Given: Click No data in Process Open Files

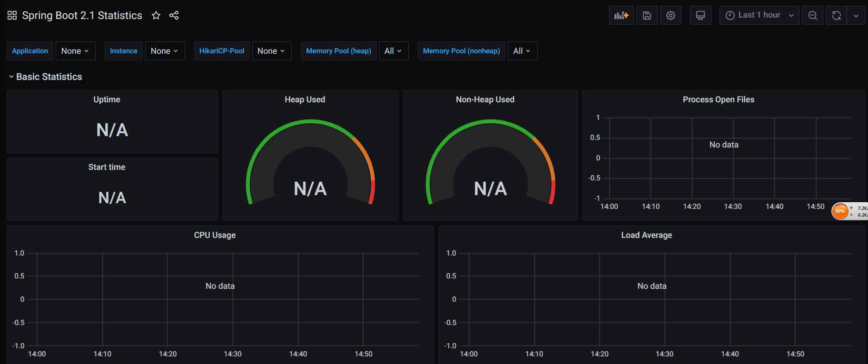Looking at the screenshot, I should tap(724, 145).
